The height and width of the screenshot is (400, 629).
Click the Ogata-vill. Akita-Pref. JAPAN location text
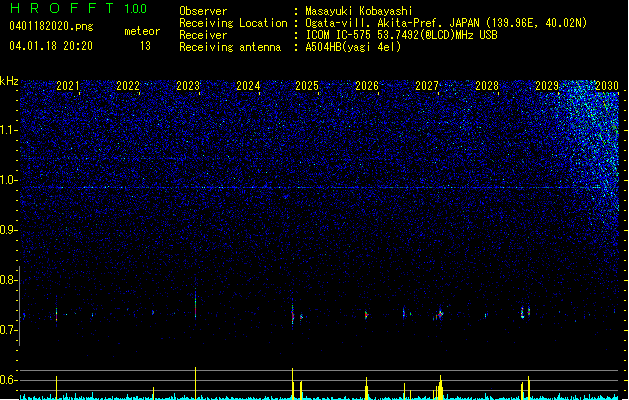click(x=446, y=23)
